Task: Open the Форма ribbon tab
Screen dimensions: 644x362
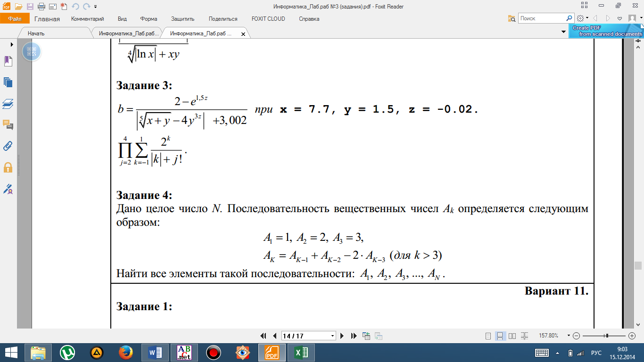Action: click(x=149, y=19)
